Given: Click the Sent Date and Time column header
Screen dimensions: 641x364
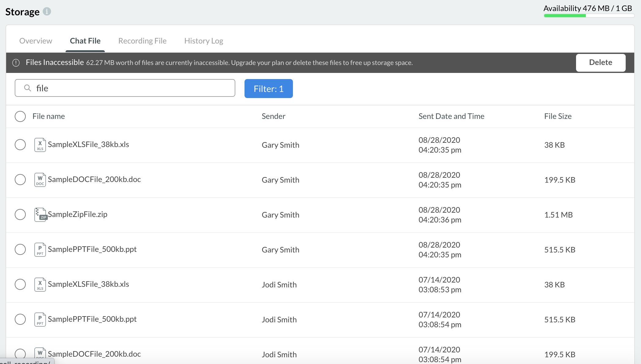Looking at the screenshot, I should 451,116.
